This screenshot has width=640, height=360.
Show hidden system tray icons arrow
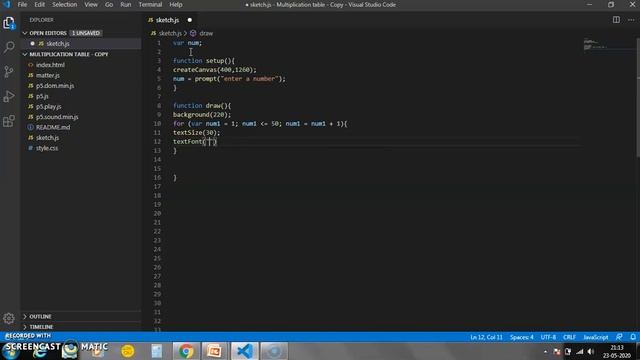[545, 351]
